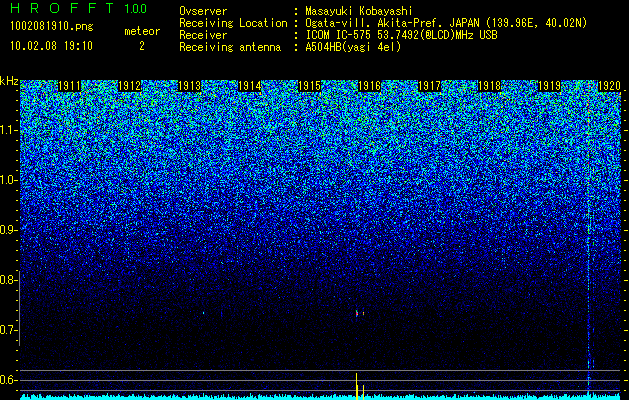Click the kHz axis unit label
Image resolution: width=629 pixels, height=400 pixels.
point(9,81)
